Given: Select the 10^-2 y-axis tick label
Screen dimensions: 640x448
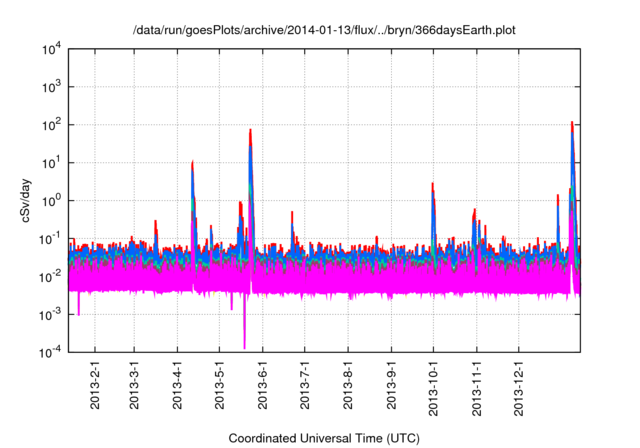Looking at the screenshot, I should click(50, 276).
